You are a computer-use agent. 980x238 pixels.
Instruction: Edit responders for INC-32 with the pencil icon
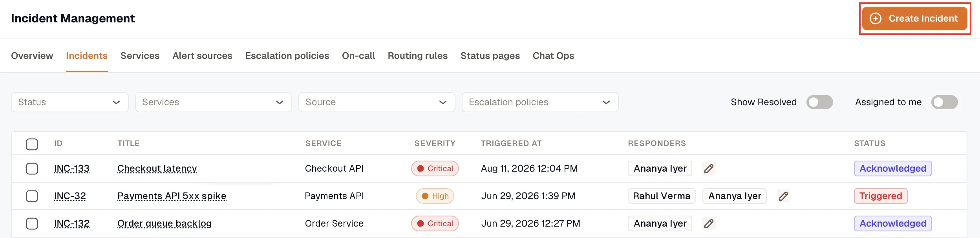pyautogui.click(x=783, y=196)
